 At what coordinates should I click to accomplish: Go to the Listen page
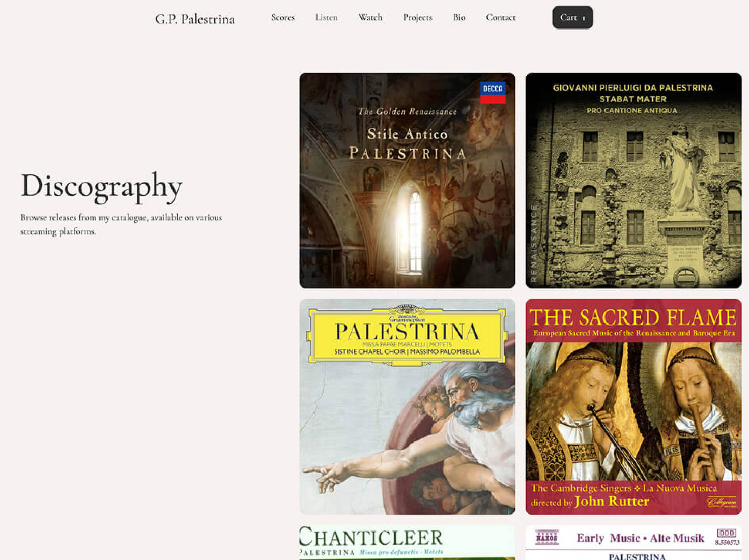click(x=326, y=17)
